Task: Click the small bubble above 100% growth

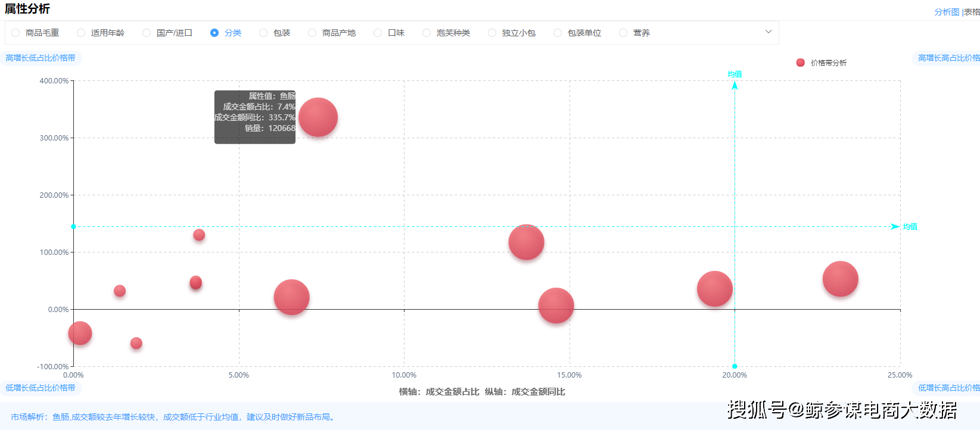Action: 199,235
